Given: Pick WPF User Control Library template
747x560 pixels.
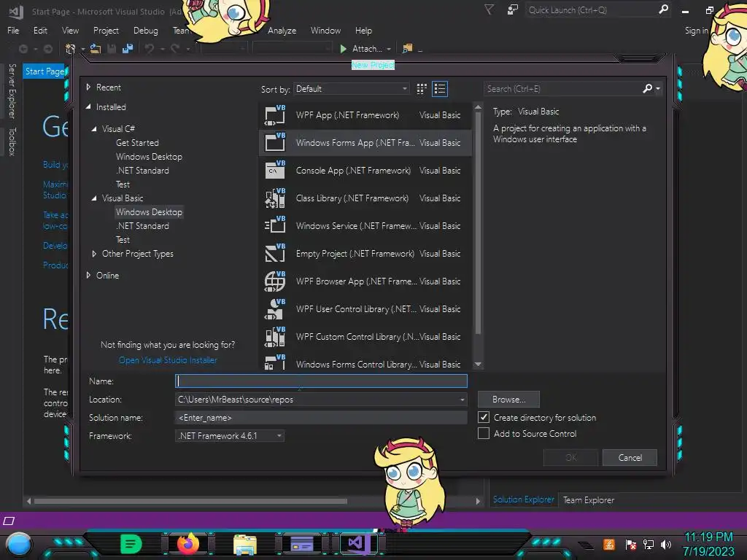Looking at the screenshot, I should [365, 308].
